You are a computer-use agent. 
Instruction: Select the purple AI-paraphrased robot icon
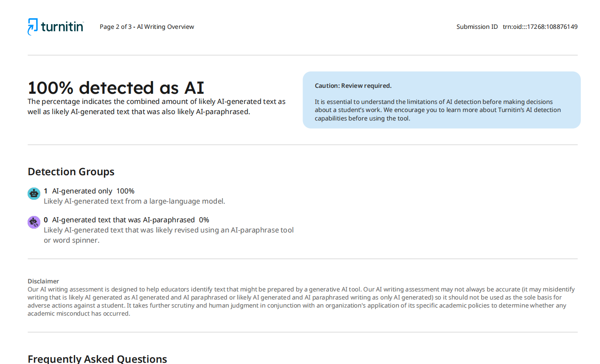pos(34,222)
